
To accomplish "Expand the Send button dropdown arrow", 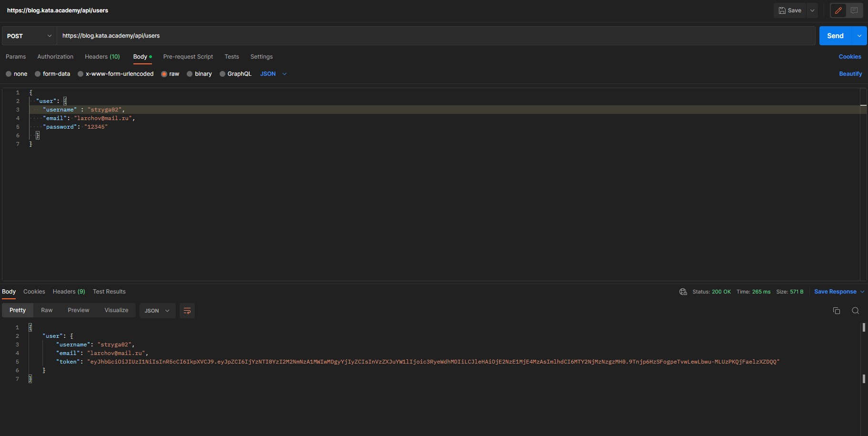I will point(859,36).
